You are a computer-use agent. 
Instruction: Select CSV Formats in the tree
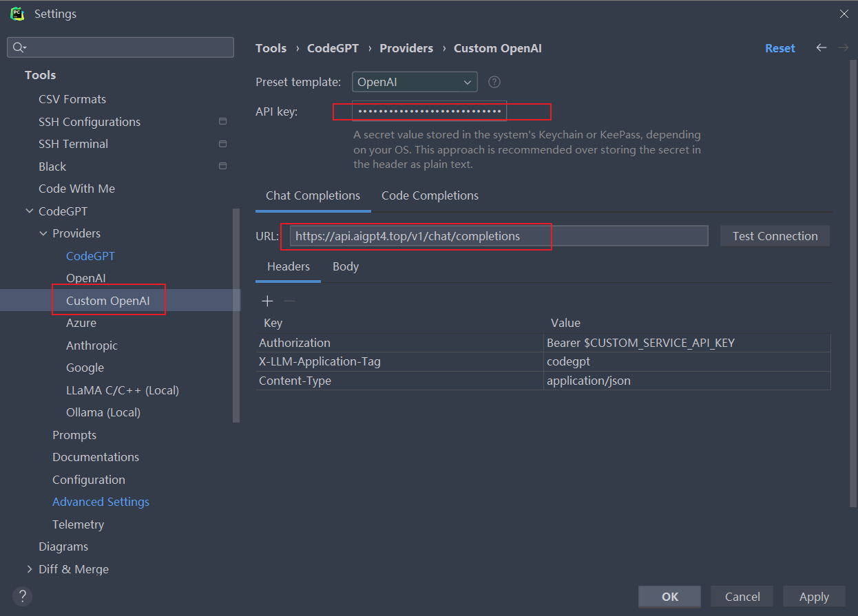(72, 99)
